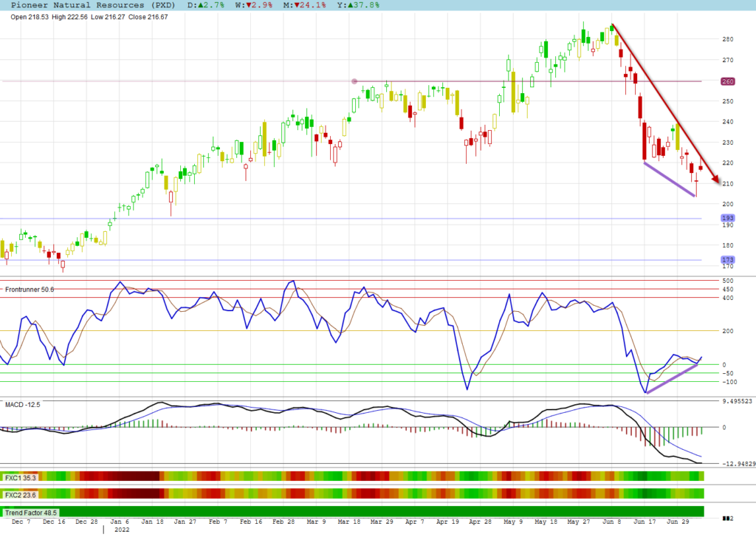
Task: Click the 500 level on Frontrunner axis
Action: 727,281
